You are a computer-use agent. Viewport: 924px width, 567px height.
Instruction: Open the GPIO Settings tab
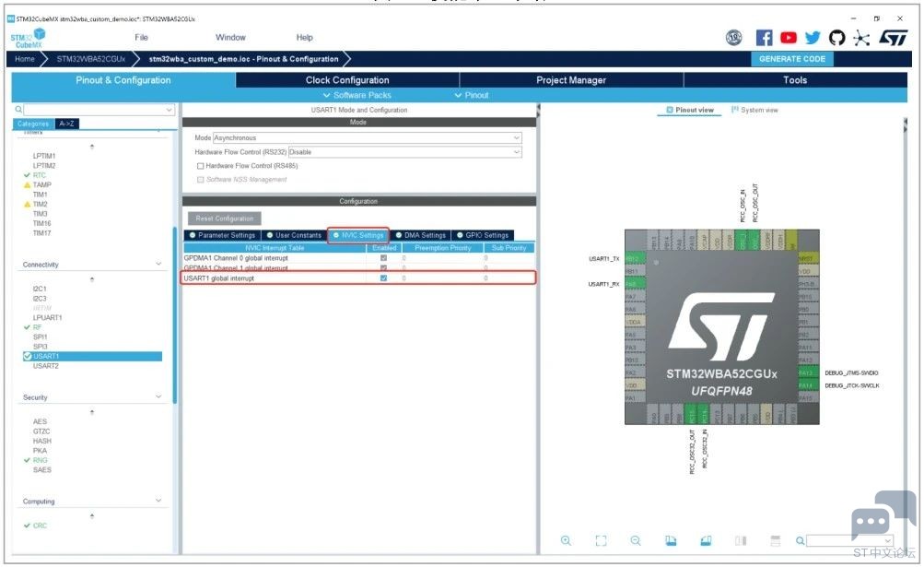point(483,235)
